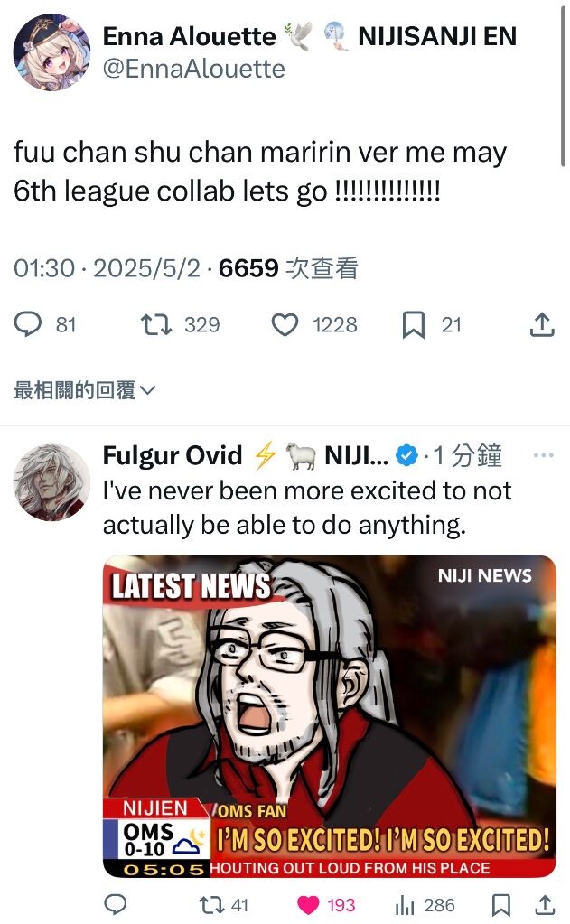Open Fulgur Ovid's profile picture

coord(51,482)
